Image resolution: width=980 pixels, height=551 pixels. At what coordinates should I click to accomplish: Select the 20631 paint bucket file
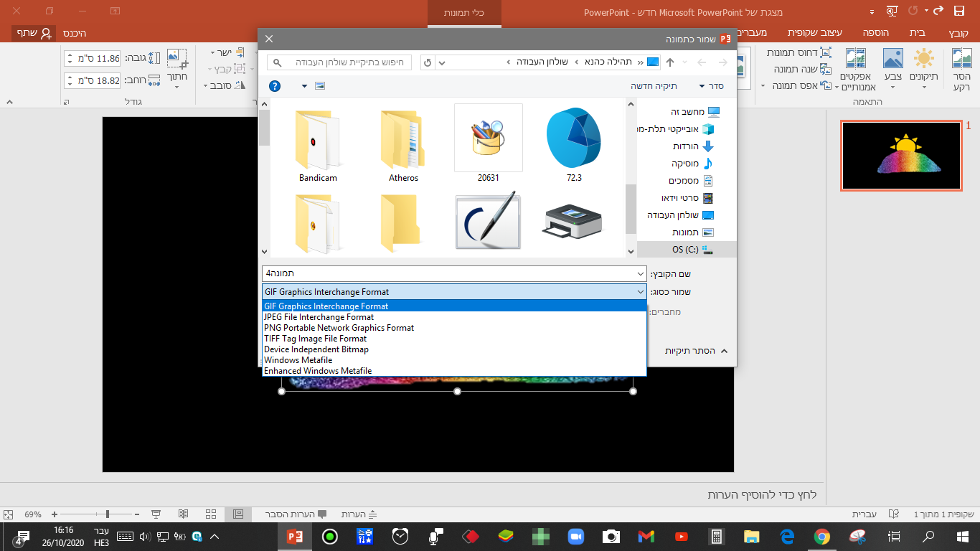[x=488, y=143]
